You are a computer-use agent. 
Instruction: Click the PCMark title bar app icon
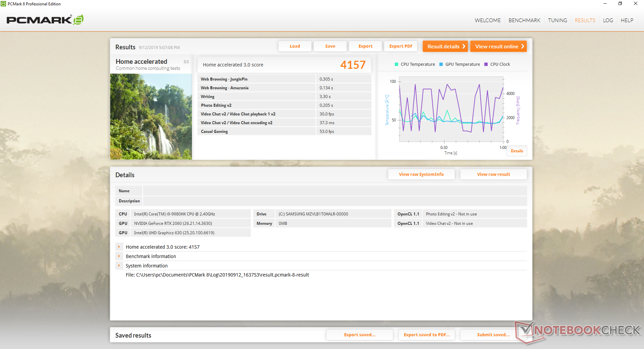[3, 4]
